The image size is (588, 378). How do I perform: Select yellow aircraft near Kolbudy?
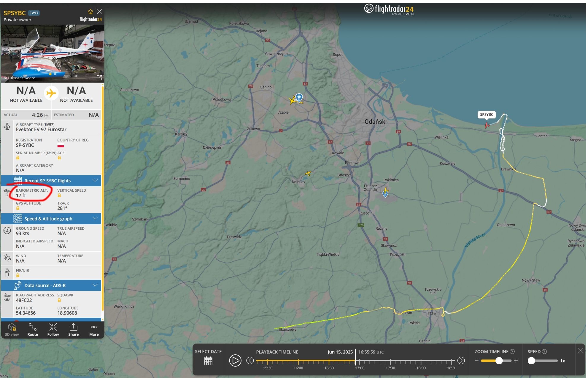pyautogui.click(x=308, y=173)
